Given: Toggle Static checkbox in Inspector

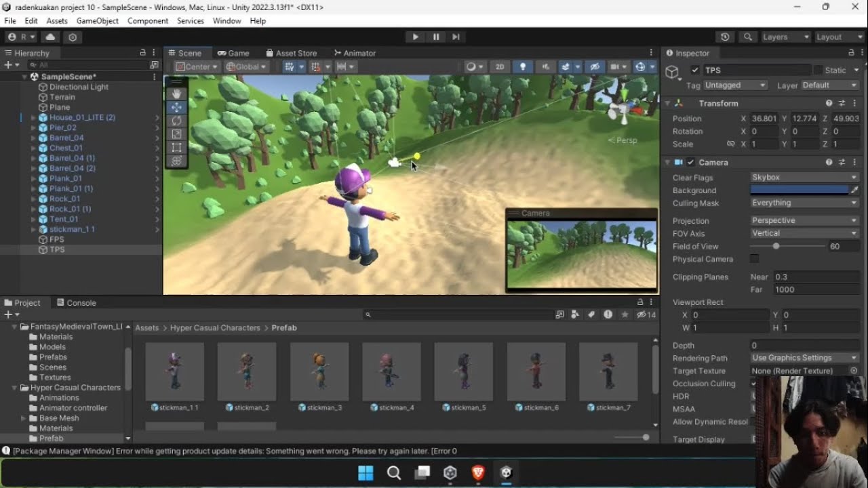Looking at the screenshot, I should click(818, 70).
